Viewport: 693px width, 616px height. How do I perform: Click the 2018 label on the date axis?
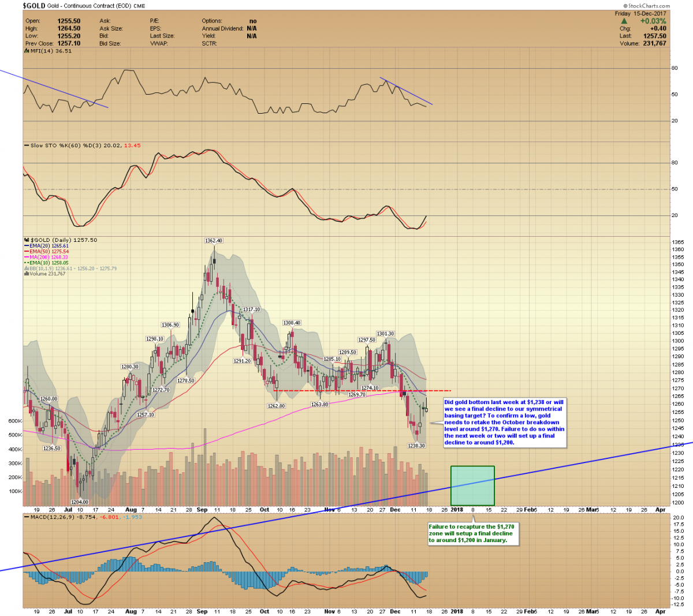[x=456, y=510]
